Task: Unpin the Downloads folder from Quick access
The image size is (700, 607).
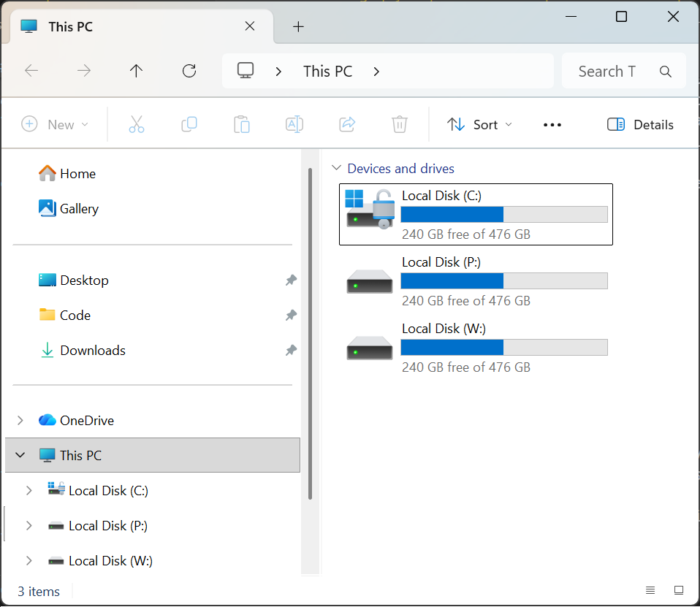Action: [x=291, y=351]
